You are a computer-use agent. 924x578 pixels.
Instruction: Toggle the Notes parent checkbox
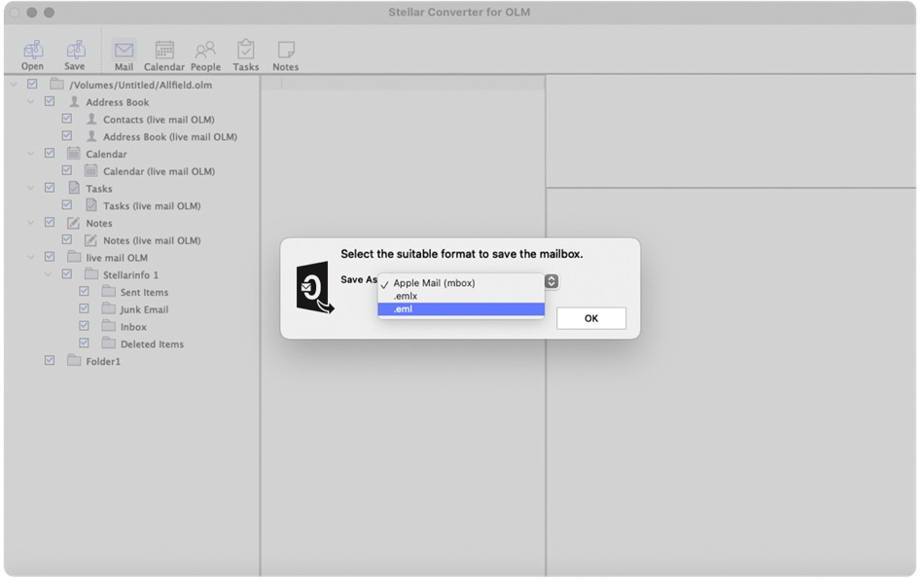tap(50, 222)
